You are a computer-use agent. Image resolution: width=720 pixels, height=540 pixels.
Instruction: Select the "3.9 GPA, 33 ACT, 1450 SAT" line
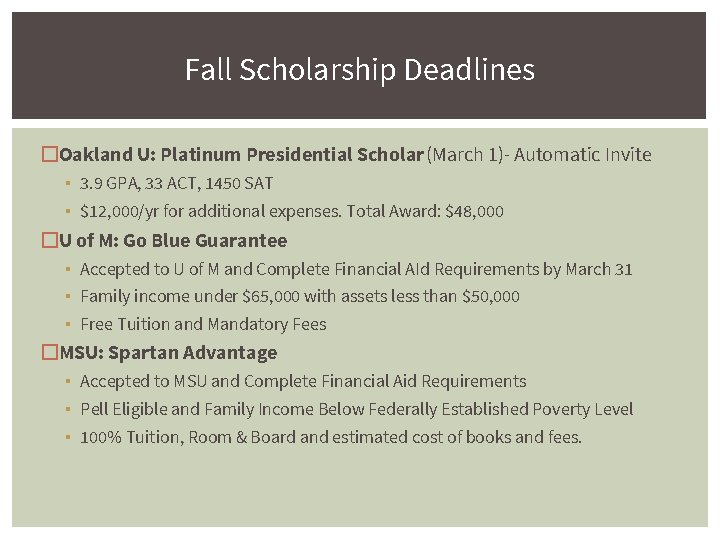click(x=176, y=184)
